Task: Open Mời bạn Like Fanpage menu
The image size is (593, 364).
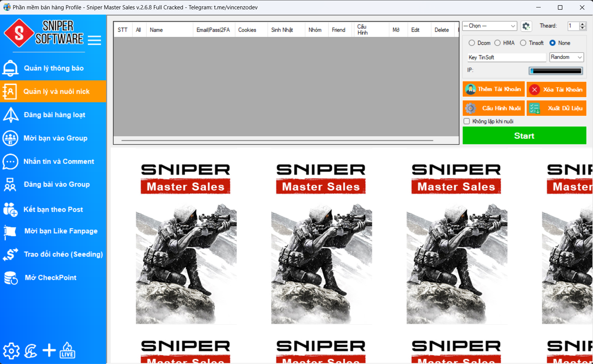Action: tap(61, 231)
